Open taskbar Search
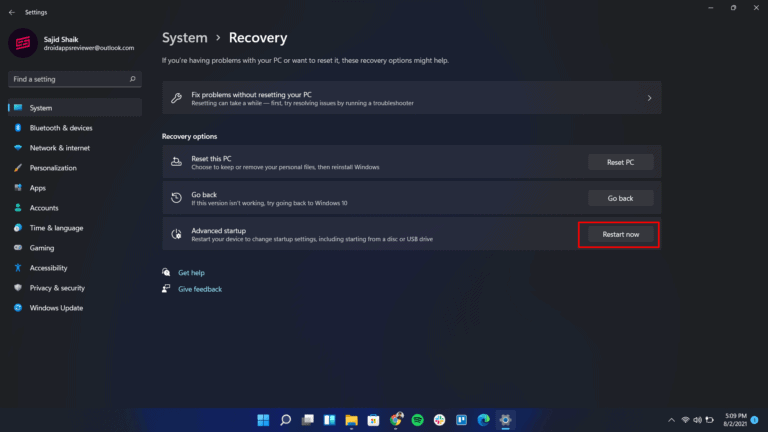Screen dimensions: 768x432 pos(285,420)
